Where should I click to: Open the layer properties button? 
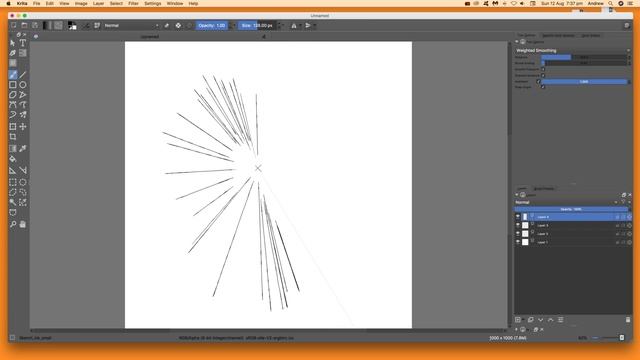560,320
